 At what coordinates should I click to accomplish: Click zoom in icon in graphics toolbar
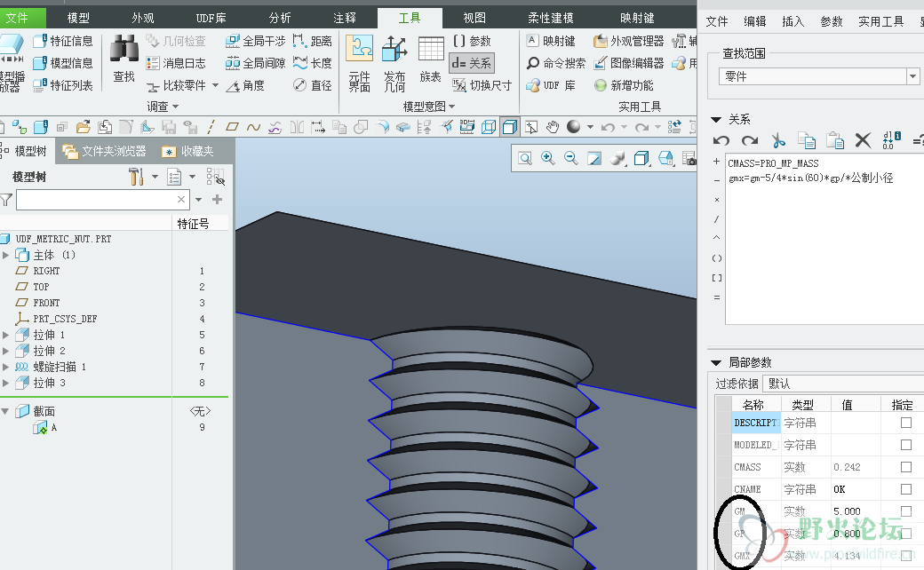[548, 158]
